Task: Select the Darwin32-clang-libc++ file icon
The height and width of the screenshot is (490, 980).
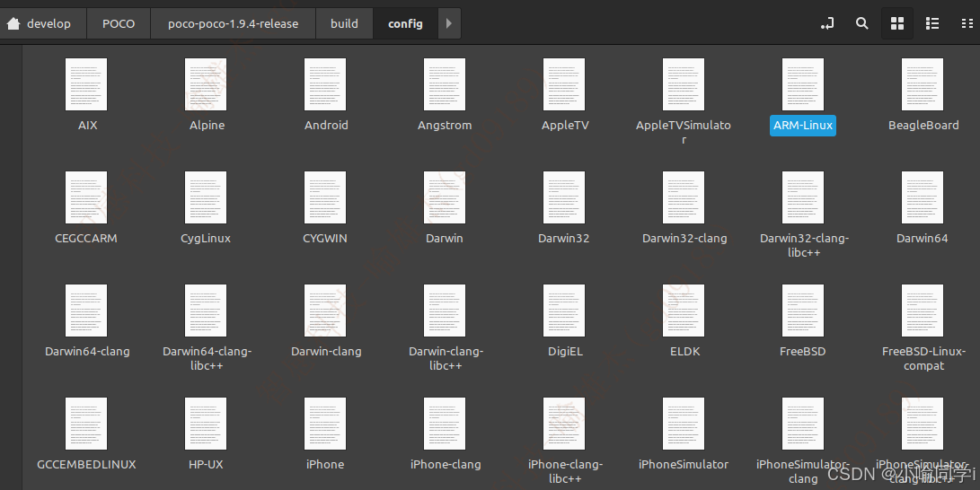Action: point(803,197)
